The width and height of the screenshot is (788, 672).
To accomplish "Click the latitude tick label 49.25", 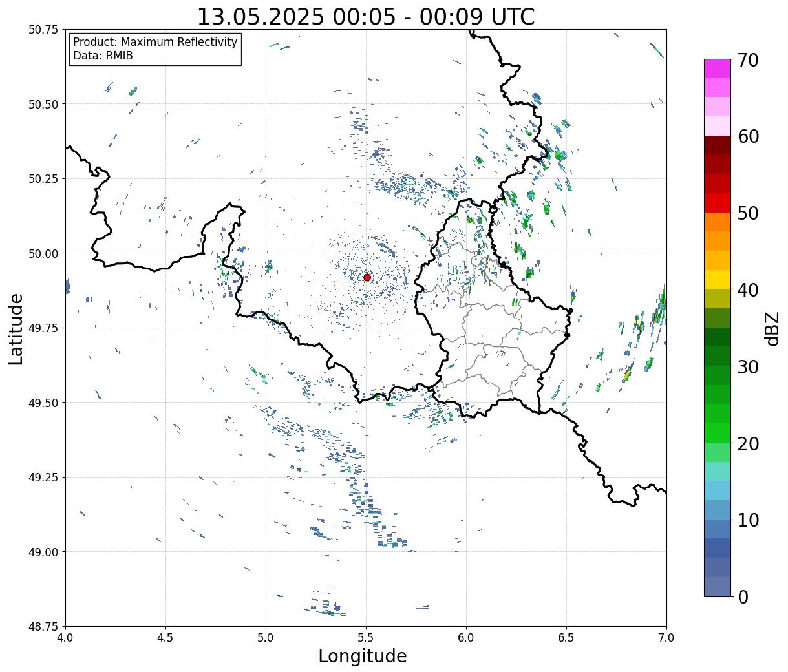I will click(x=43, y=478).
